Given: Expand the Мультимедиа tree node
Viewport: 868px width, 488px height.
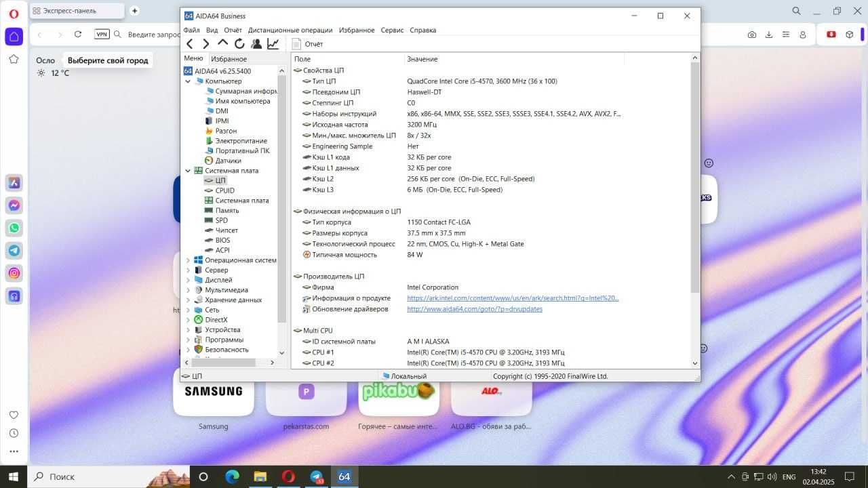Looking at the screenshot, I should 188,290.
